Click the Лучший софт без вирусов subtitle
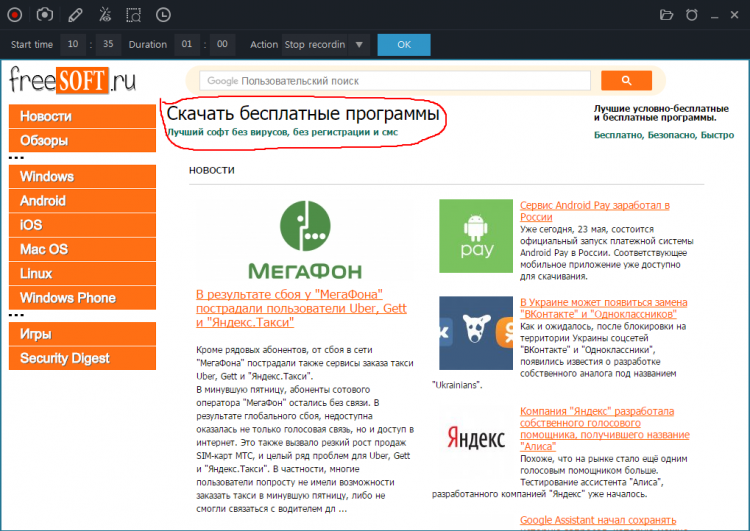 (x=282, y=132)
